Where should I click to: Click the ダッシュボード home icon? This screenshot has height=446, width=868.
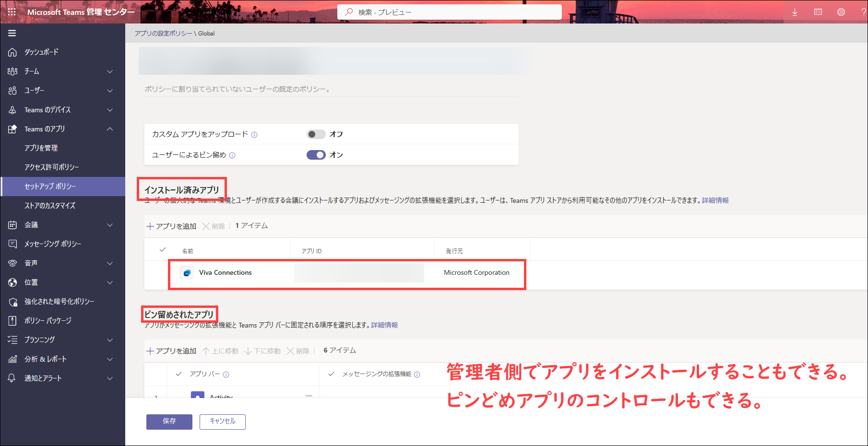click(x=12, y=52)
